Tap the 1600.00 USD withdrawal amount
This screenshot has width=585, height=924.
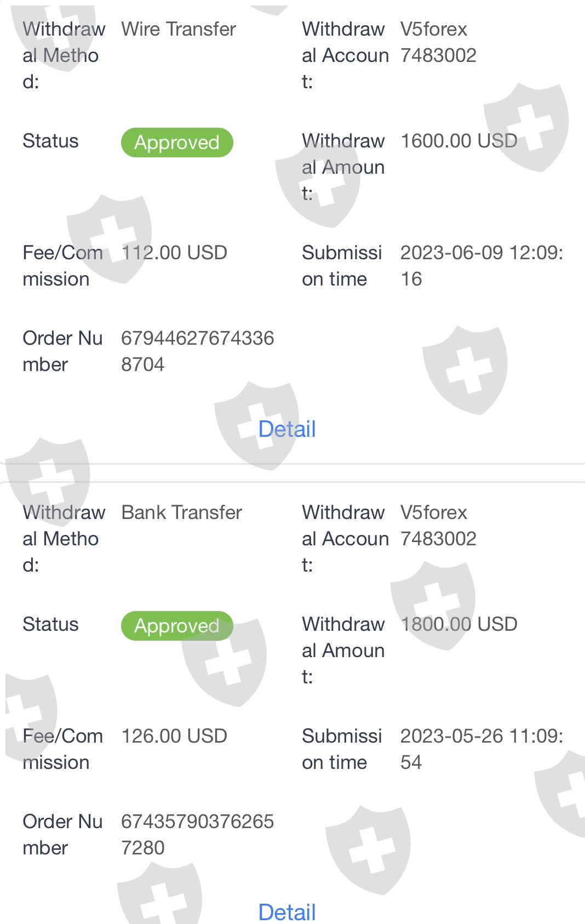(x=459, y=141)
